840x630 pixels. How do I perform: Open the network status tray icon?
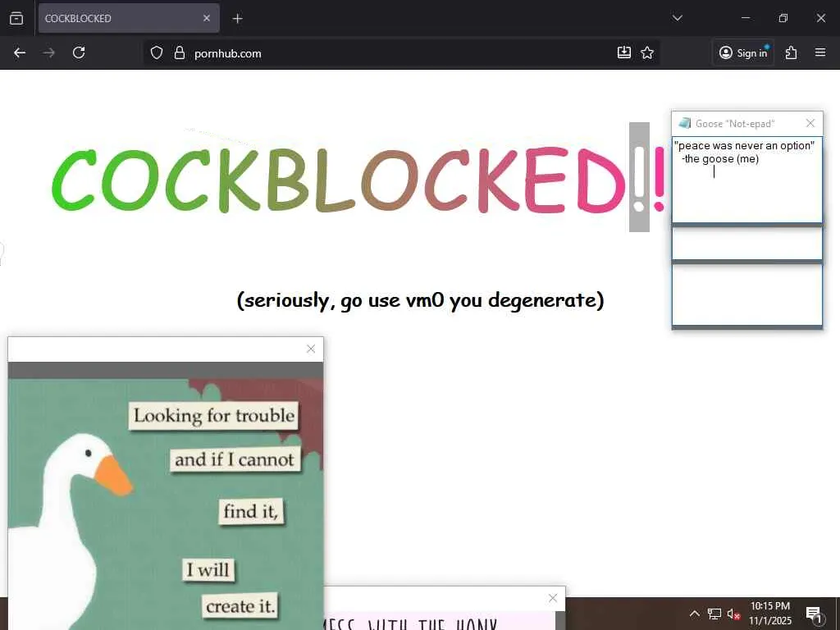pos(714,614)
